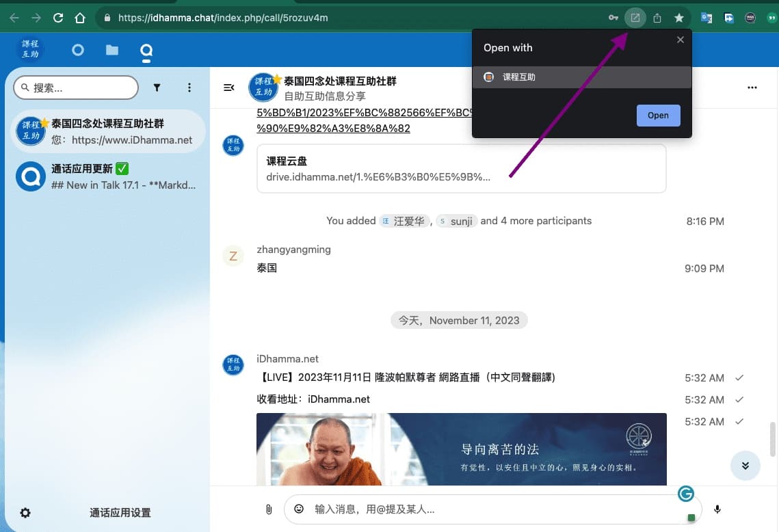Screen dimensions: 779x532
Task: Open sidebar three-dot options menu
Action: pyautogui.click(x=189, y=88)
